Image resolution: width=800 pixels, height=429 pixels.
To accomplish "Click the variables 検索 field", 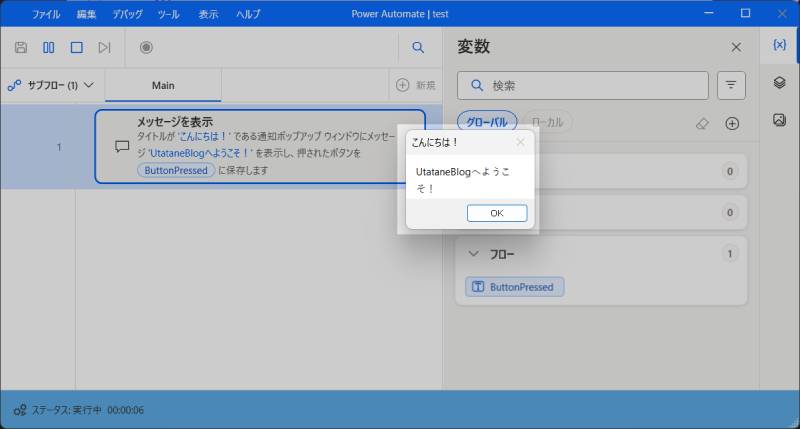I will point(583,85).
